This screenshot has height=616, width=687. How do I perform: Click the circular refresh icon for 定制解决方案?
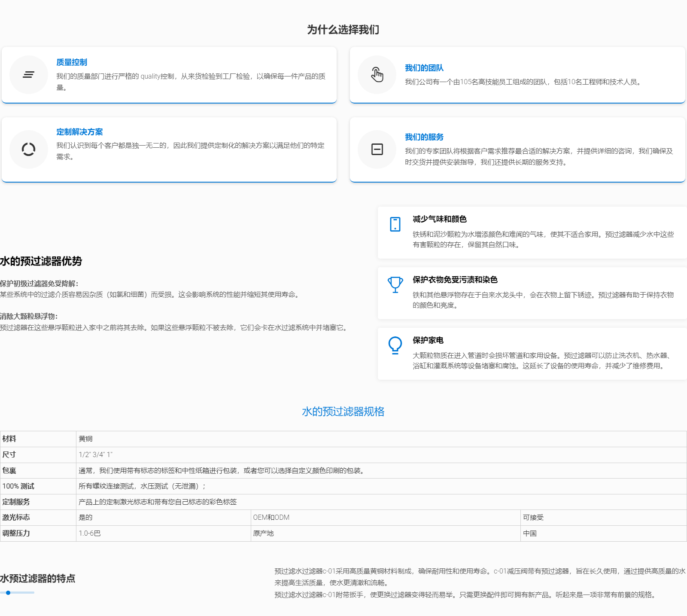pyautogui.click(x=29, y=149)
